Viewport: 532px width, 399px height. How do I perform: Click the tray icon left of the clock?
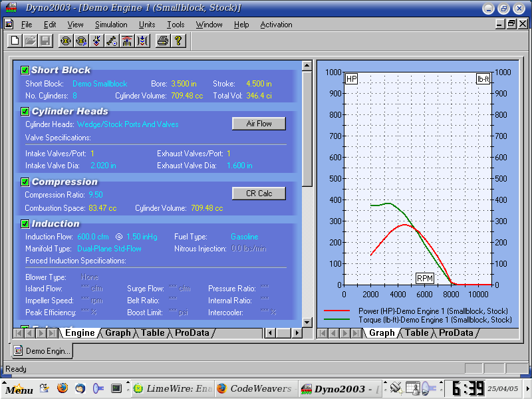(429, 388)
